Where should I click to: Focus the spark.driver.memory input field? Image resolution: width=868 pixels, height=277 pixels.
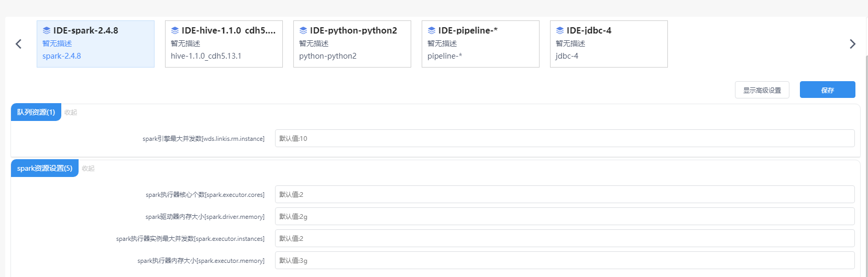[565, 216]
